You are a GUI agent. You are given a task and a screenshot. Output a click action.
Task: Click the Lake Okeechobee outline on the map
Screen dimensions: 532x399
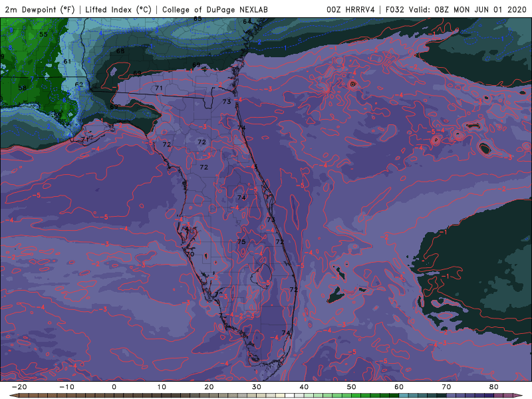coord(261,276)
